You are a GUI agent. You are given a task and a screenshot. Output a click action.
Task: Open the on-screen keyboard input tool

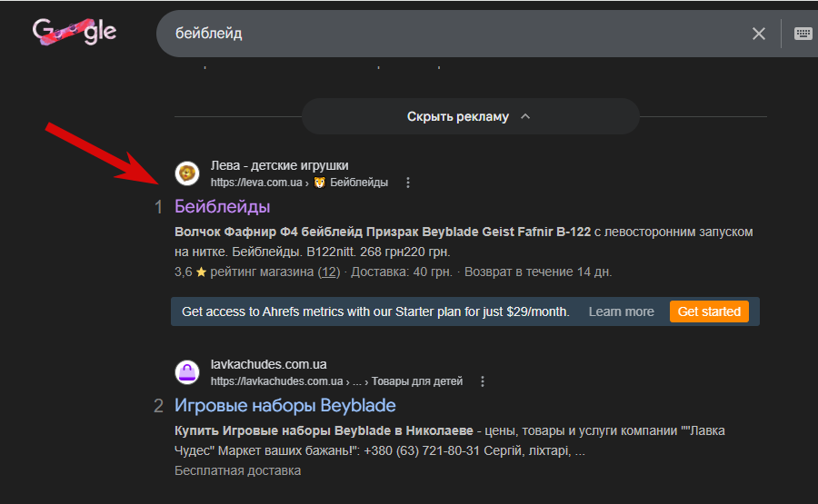[803, 34]
